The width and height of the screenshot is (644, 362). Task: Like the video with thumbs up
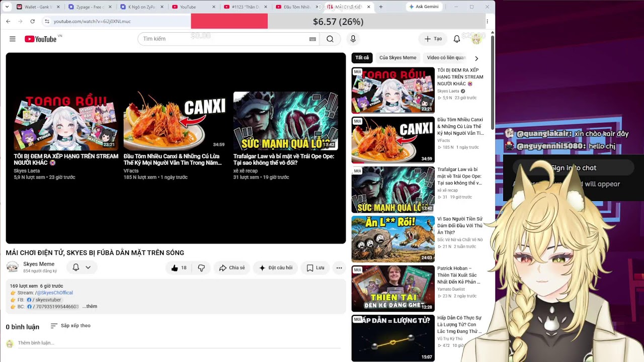(179, 268)
